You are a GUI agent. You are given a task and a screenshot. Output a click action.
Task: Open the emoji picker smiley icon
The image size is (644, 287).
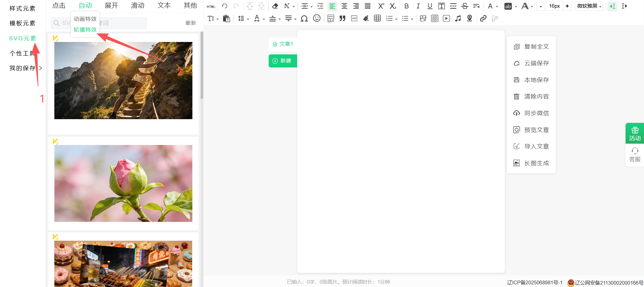coord(317,18)
